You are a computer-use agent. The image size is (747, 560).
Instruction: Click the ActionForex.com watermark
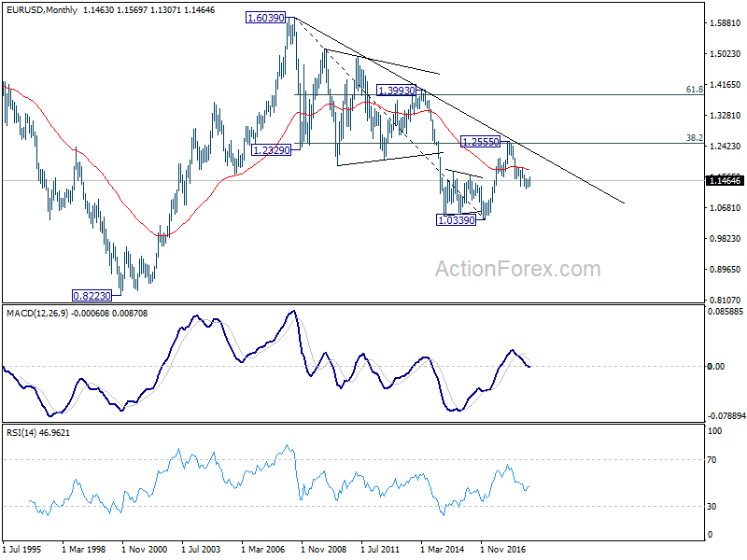coord(518,269)
